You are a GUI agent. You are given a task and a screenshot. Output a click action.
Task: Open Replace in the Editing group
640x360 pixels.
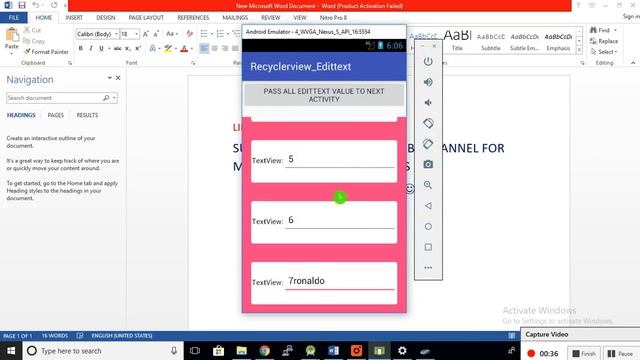[x=604, y=41]
